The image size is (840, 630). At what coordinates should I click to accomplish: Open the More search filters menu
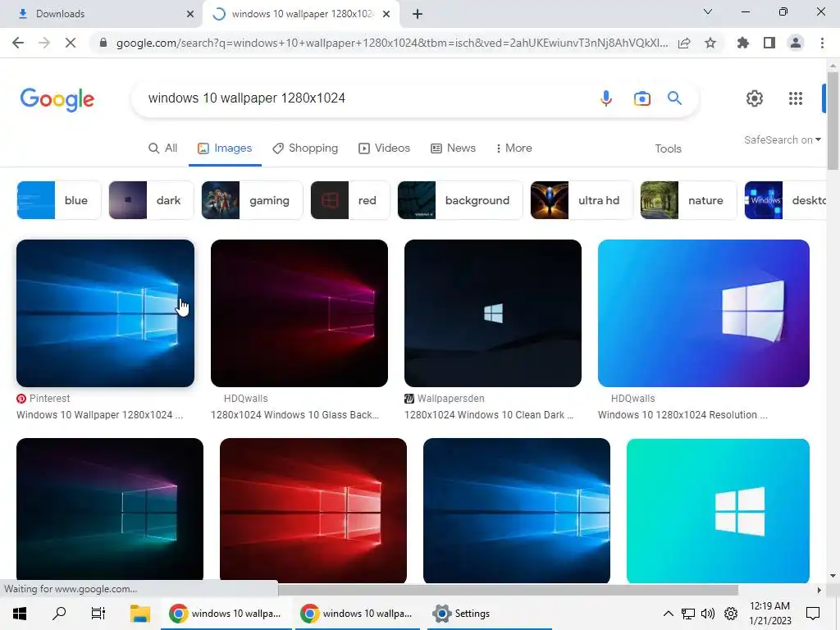pos(514,148)
